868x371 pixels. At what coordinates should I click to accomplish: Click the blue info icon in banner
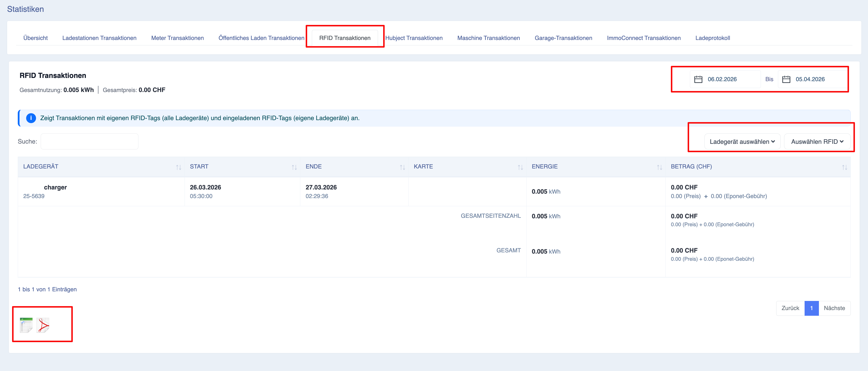point(31,118)
